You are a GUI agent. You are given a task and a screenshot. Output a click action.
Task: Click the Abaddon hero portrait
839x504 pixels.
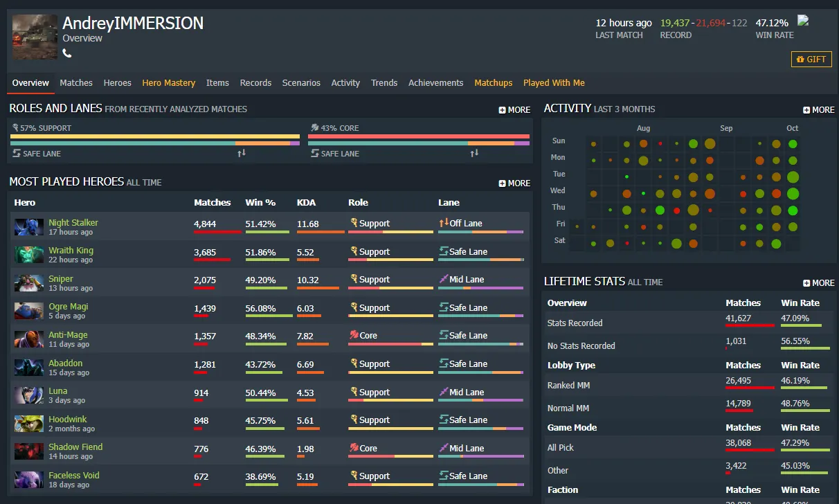pos(29,367)
